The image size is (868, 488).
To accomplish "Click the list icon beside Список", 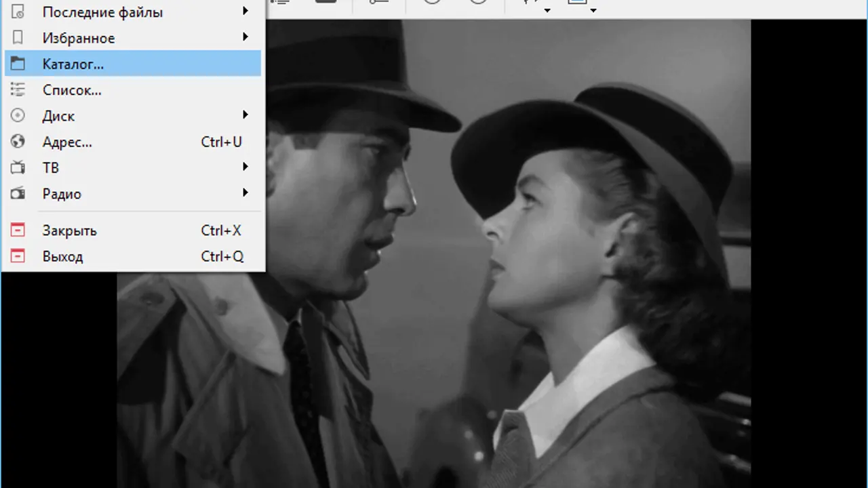I will (x=18, y=89).
